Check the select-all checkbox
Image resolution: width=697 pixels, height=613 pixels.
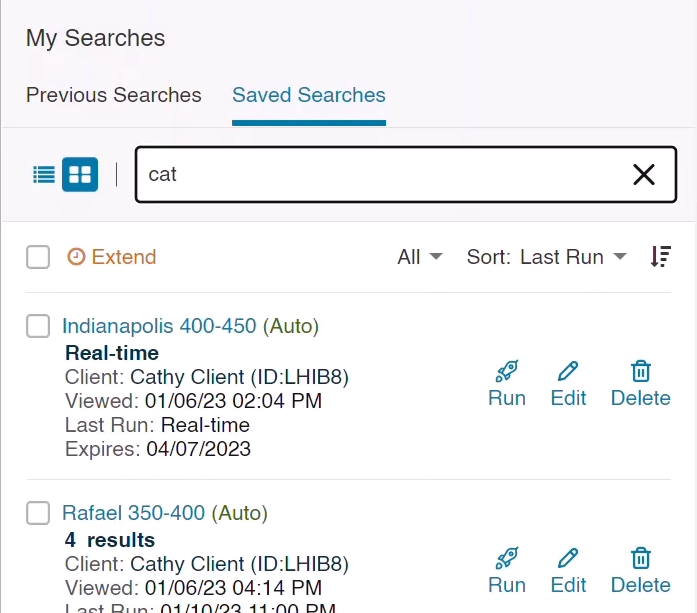[38, 257]
